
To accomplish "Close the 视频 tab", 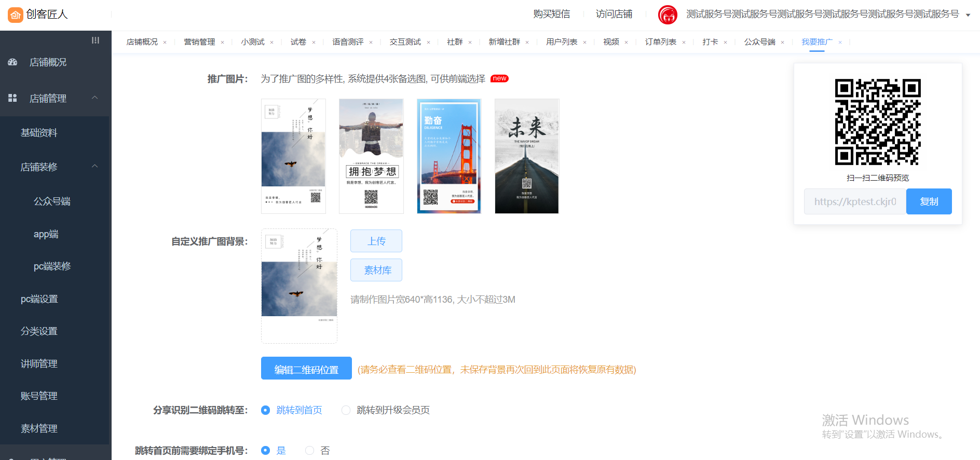I will 626,43.
